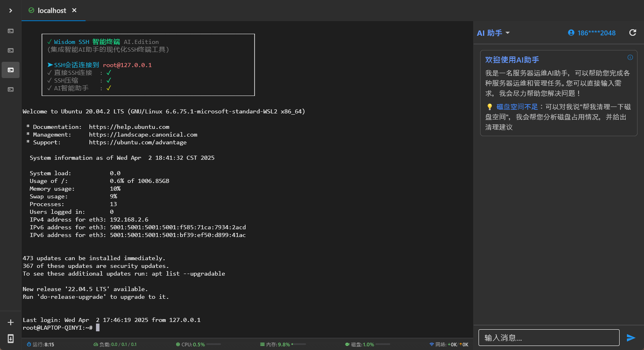Click the memory value 9.8%
This screenshot has width=644, height=350.
pyautogui.click(x=284, y=344)
